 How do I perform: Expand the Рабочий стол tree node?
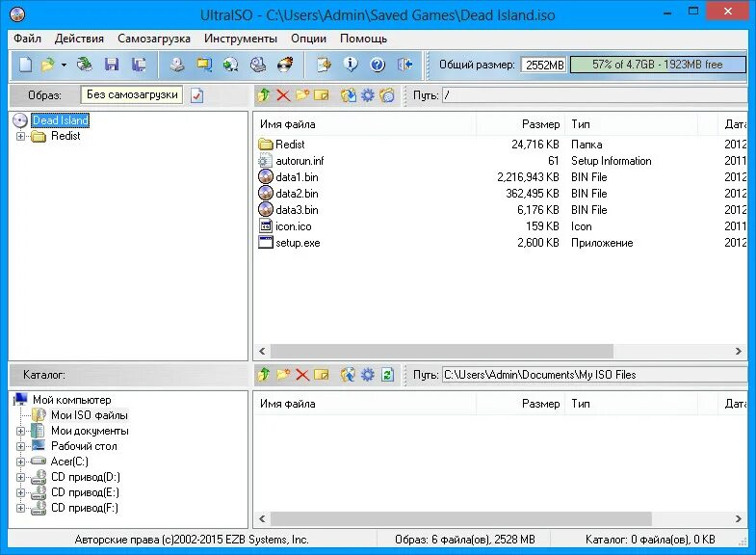[x=21, y=446]
